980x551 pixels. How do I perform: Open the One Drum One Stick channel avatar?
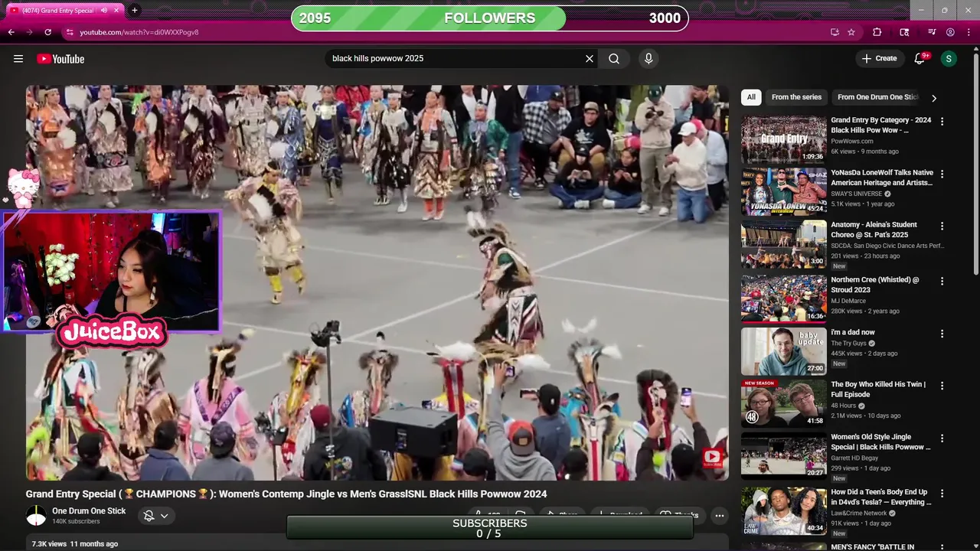(36, 516)
